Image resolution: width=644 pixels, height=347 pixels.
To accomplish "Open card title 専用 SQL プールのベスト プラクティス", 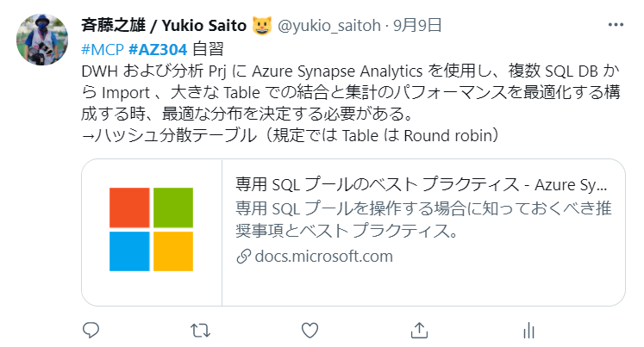I will [x=422, y=185].
